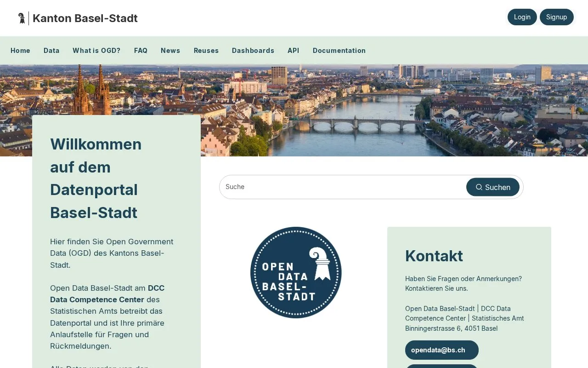Open the Reuses menu item
The width and height of the screenshot is (588, 368).
point(206,51)
